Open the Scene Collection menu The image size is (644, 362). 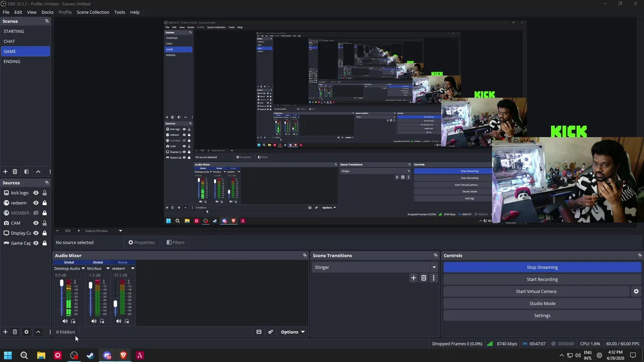[93, 12]
